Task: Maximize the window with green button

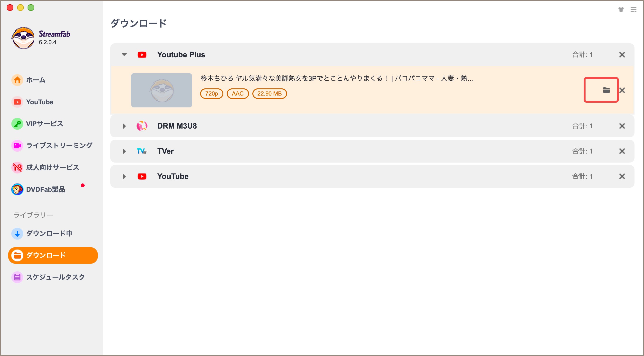Action: 31,8
